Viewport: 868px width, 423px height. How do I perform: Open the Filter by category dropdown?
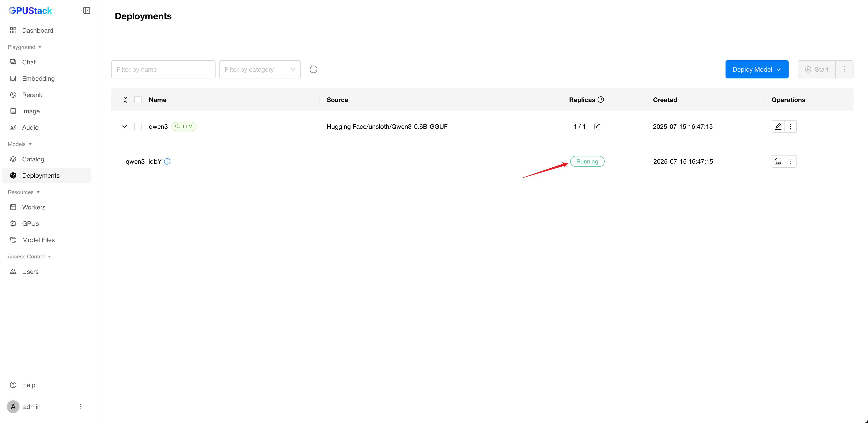[x=260, y=69]
